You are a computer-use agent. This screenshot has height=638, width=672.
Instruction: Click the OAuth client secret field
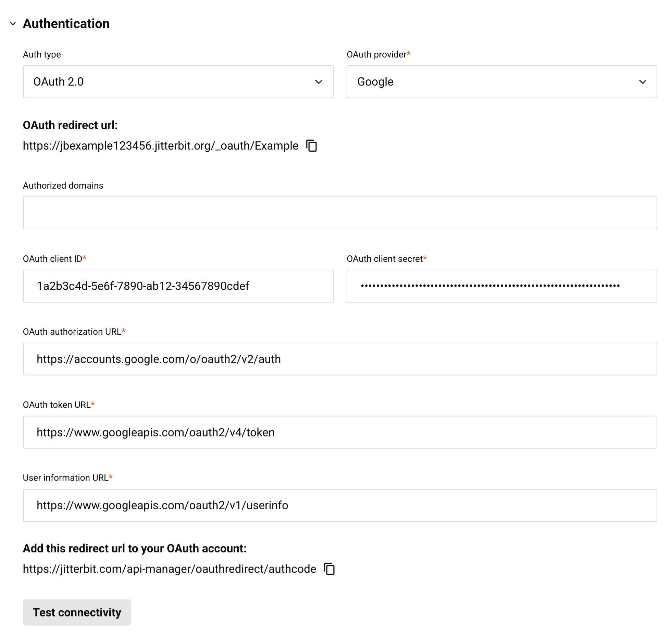point(501,286)
